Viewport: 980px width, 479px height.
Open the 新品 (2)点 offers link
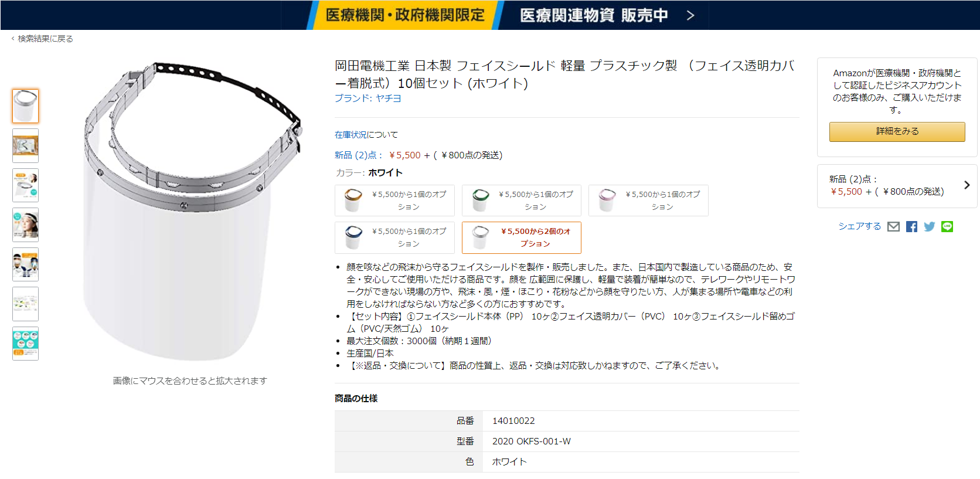coord(356,155)
